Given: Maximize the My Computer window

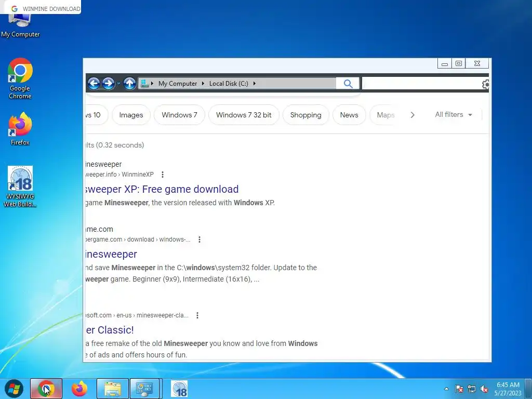Looking at the screenshot, I should point(459,63).
